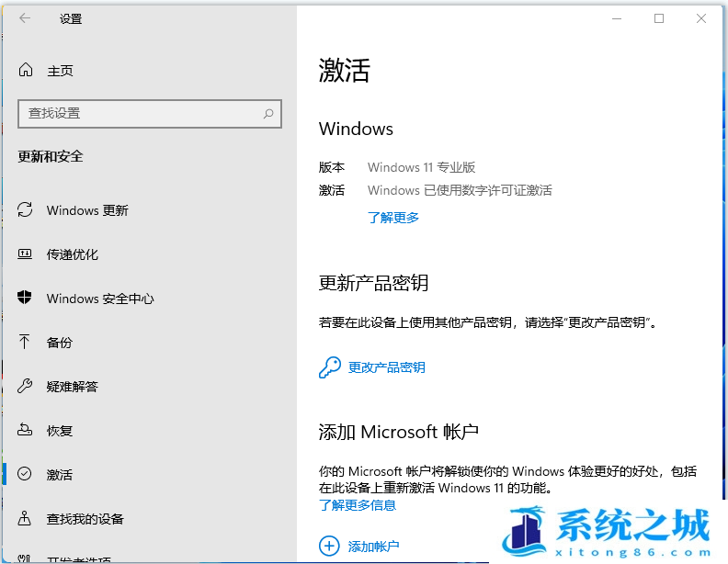Click the key icon for product key
Screen dimensions: 728x564
[x=330, y=367]
